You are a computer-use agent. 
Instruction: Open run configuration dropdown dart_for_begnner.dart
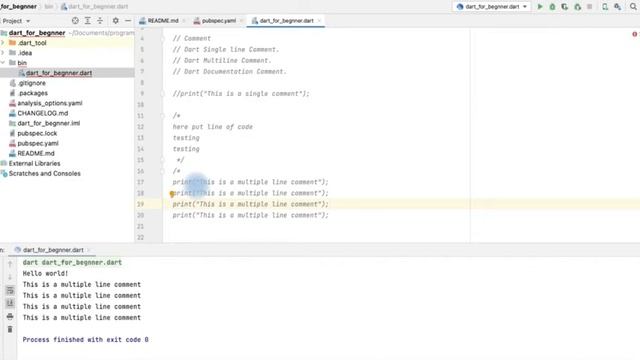(x=492, y=7)
